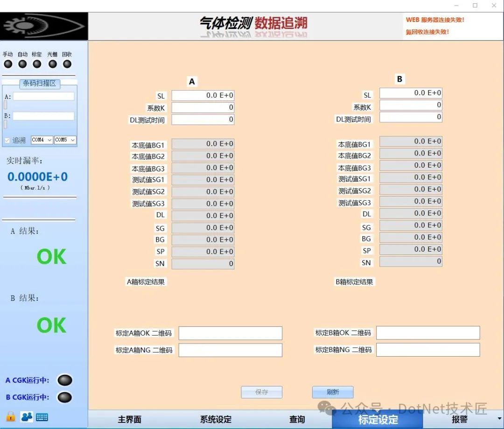Click the B 结果 OK status

coord(51,325)
